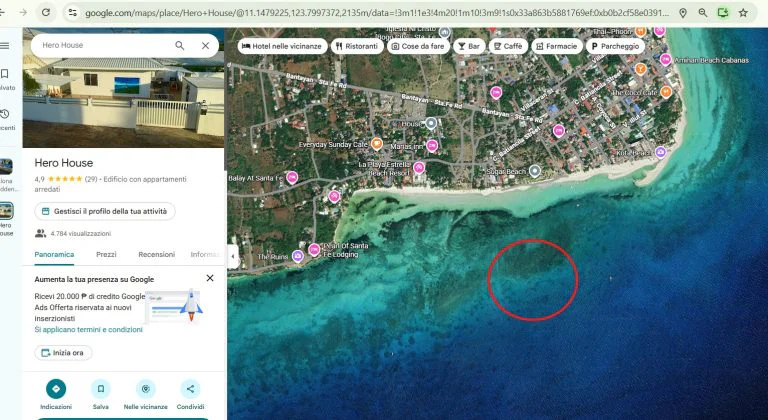Reload the page with the browser refresh button
This screenshot has height=420, width=768.
click(46, 12)
